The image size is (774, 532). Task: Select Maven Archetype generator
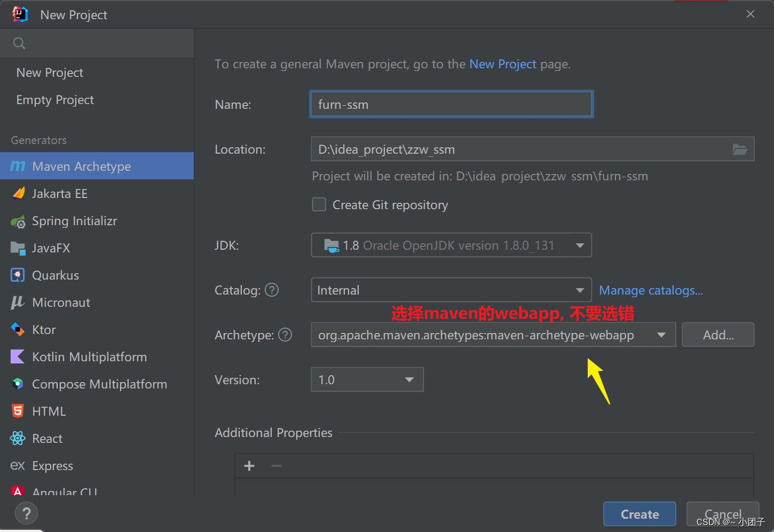97,166
